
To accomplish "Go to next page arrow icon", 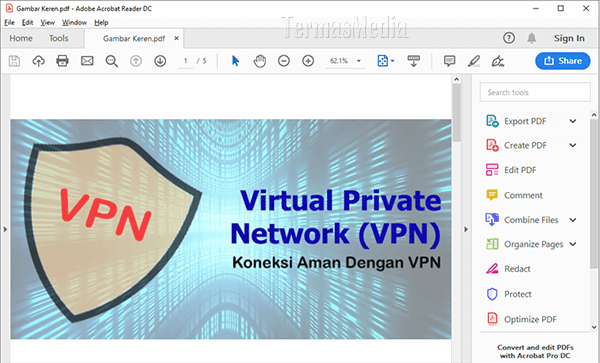I will [x=160, y=61].
